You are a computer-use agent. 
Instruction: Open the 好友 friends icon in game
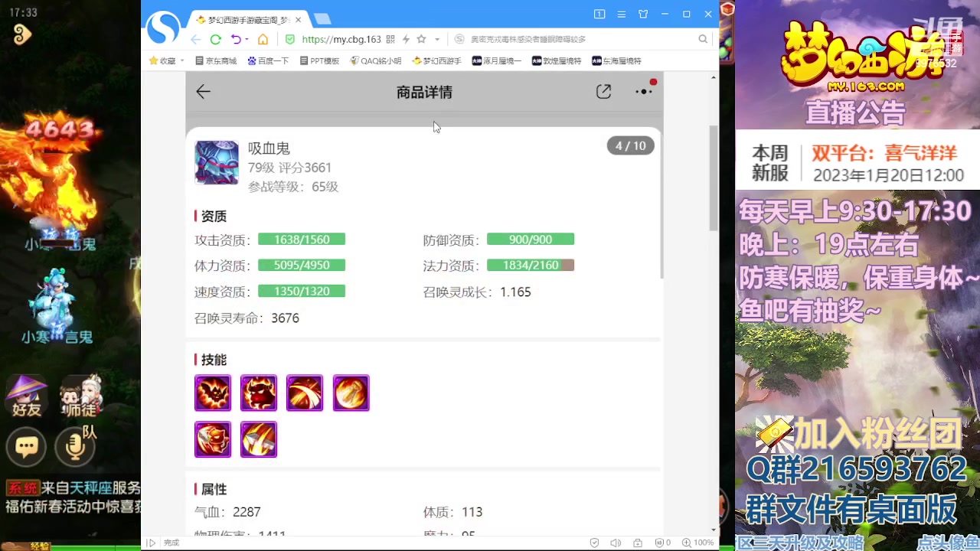tap(26, 396)
